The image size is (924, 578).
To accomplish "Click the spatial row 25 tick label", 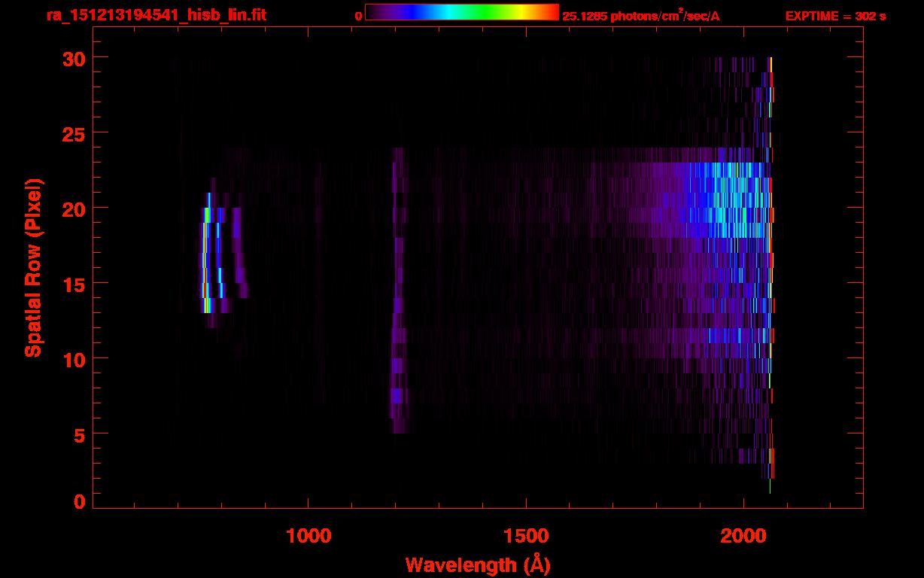I will [74, 133].
